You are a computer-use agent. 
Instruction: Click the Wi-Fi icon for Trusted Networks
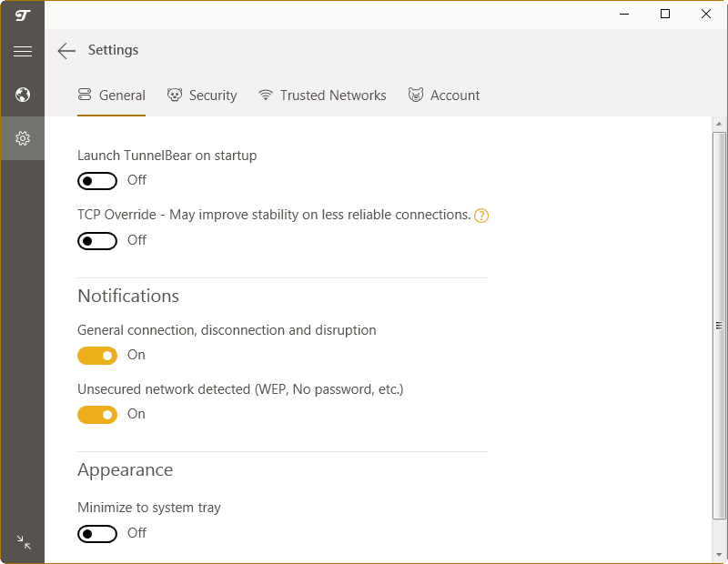coord(266,96)
